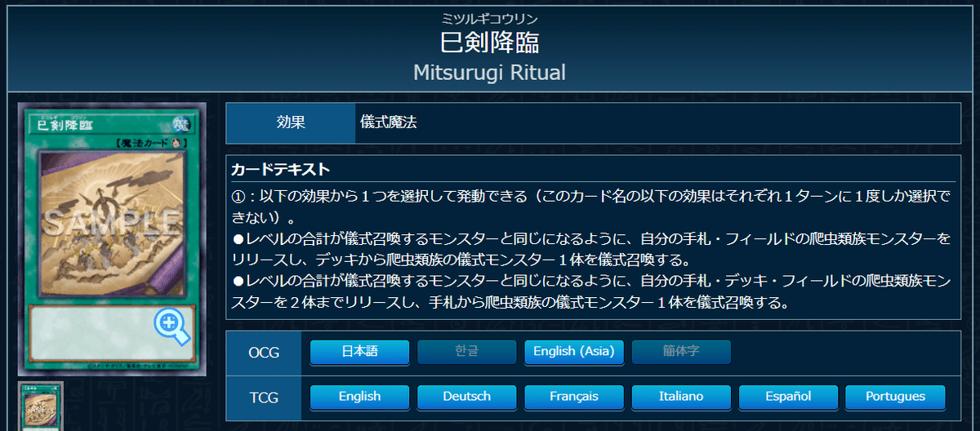Select the small card thumbnail below the image
This screenshot has width=980, height=431.
coord(41,406)
